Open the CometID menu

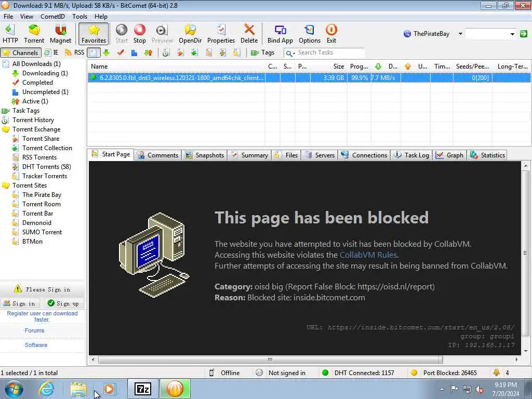[x=52, y=16]
